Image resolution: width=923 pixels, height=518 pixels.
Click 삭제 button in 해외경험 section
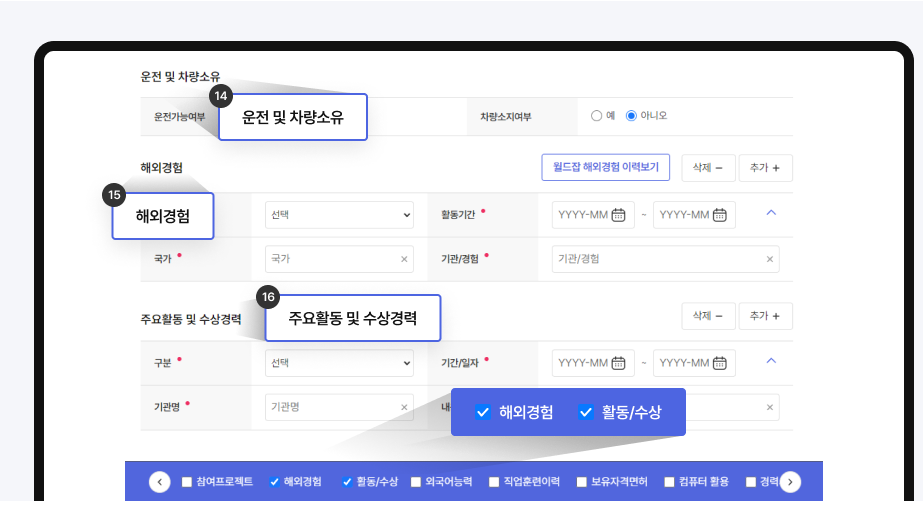708,168
